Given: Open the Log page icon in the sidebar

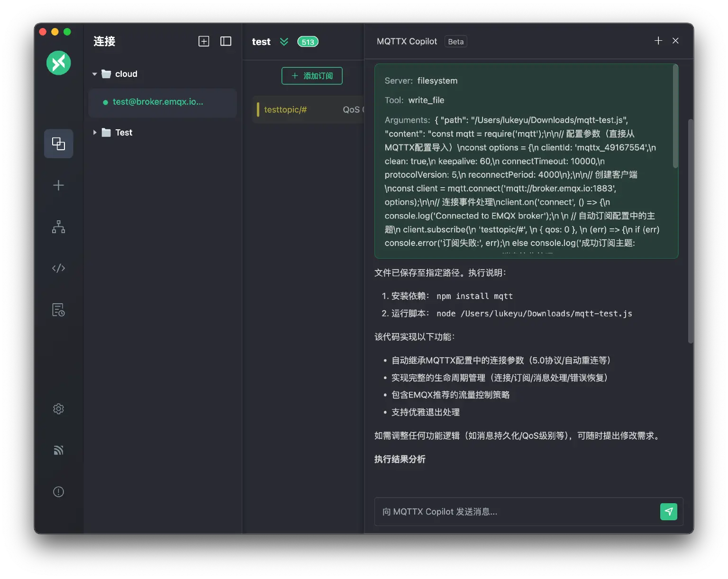Looking at the screenshot, I should coord(58,310).
